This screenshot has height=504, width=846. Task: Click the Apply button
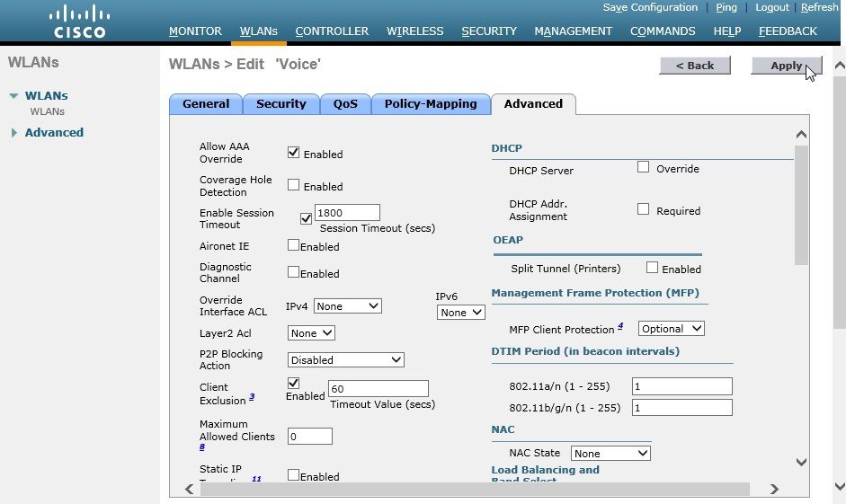click(x=786, y=66)
